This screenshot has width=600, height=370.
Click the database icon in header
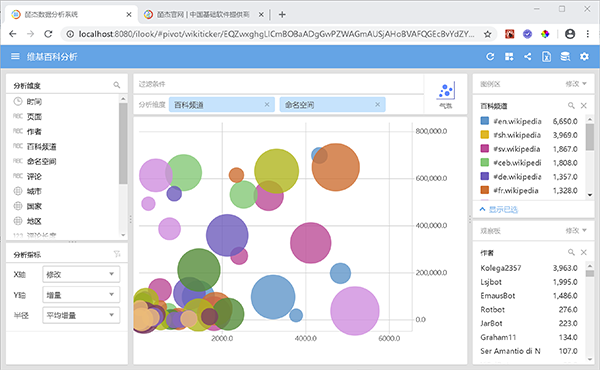point(565,57)
